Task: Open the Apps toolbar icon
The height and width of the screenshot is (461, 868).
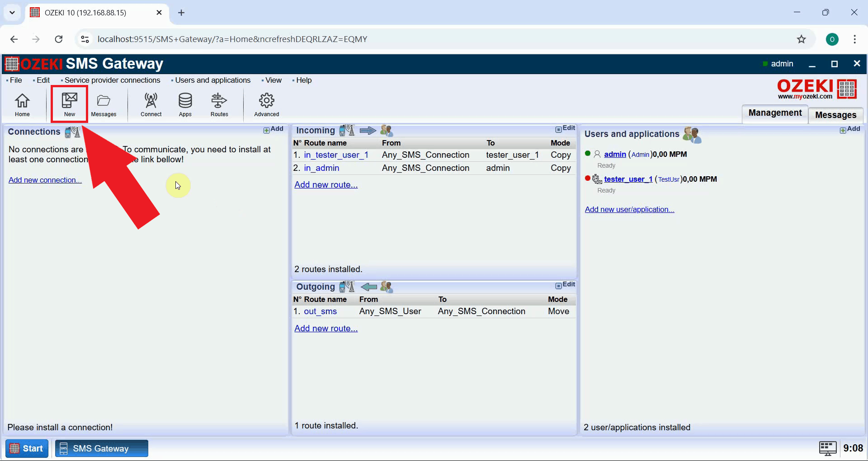Action: pos(185,104)
